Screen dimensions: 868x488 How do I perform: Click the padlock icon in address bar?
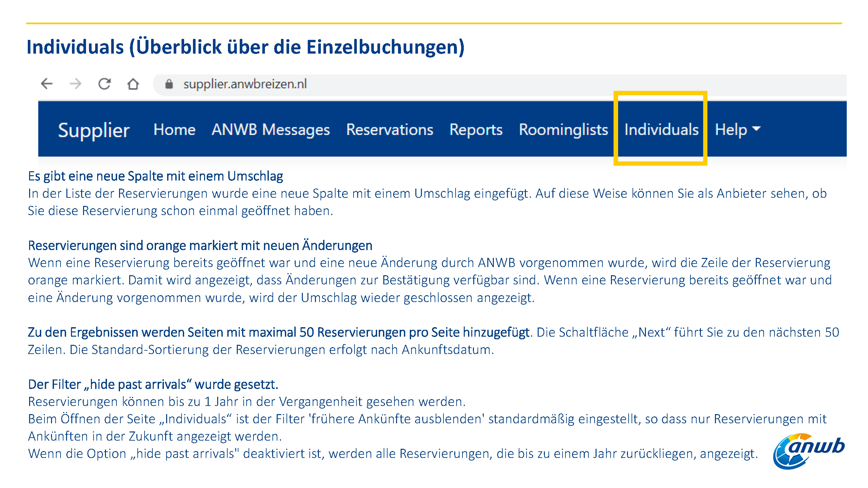pos(169,84)
